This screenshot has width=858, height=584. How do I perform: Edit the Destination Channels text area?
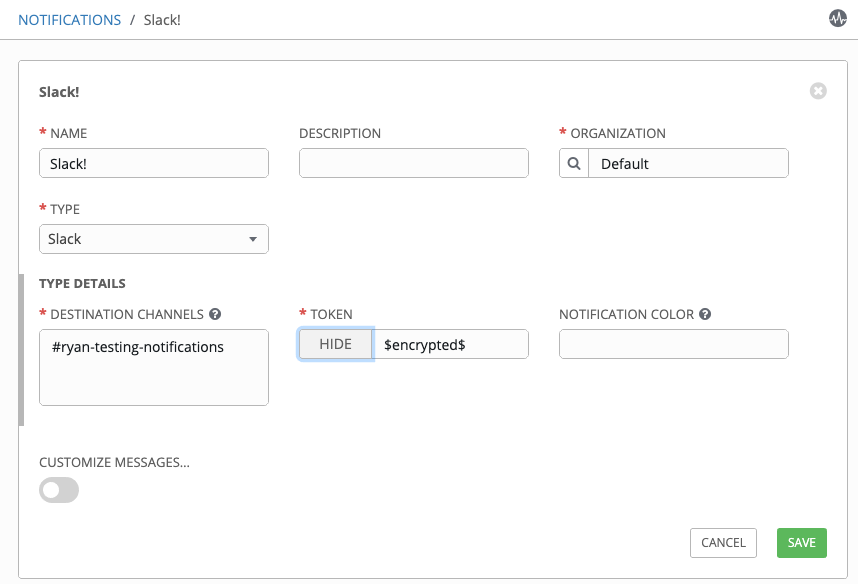pyautogui.click(x=154, y=367)
